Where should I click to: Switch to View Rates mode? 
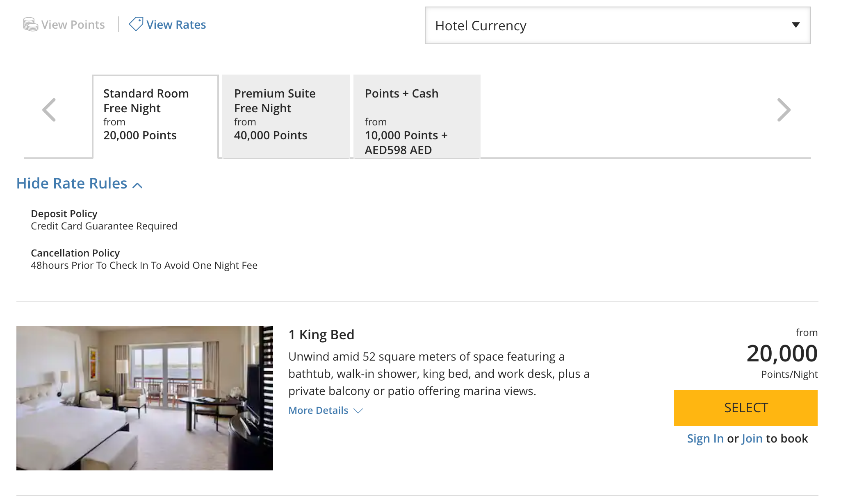pyautogui.click(x=176, y=25)
